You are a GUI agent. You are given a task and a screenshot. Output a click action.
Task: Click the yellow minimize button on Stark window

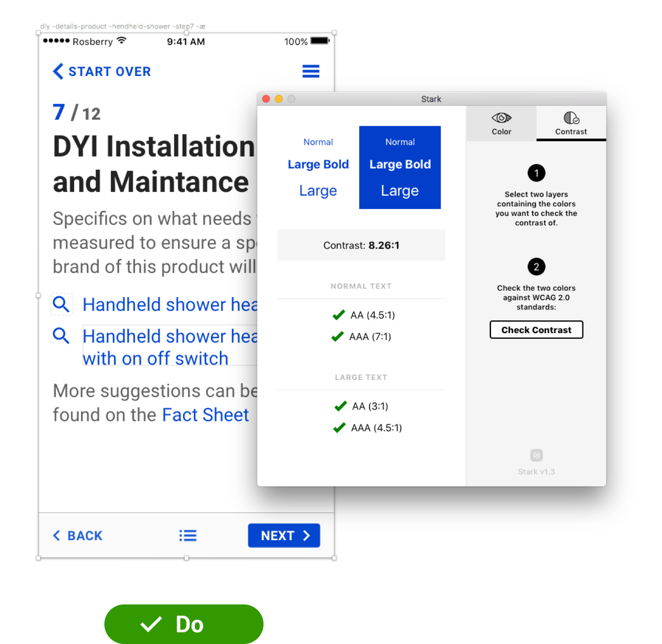point(279,99)
